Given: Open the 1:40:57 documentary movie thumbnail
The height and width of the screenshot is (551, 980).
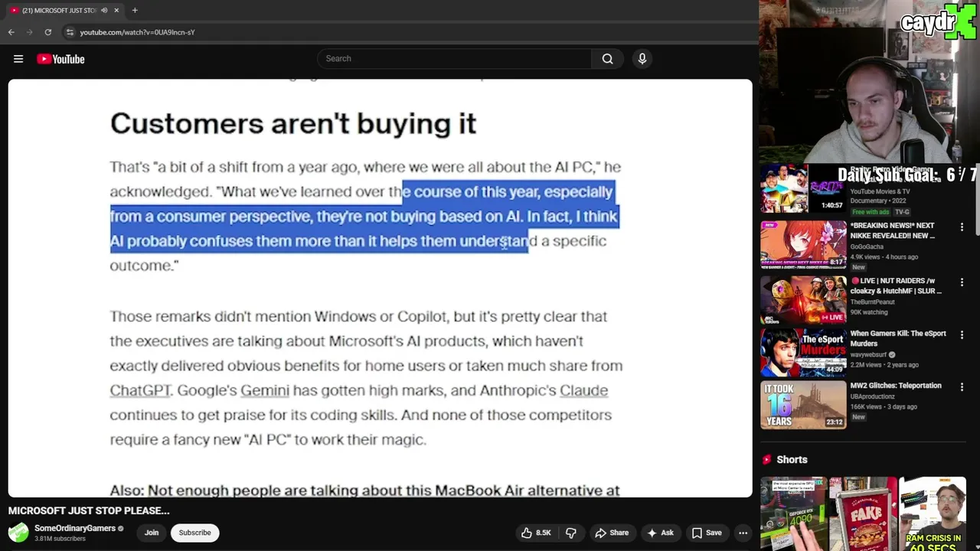Looking at the screenshot, I should click(x=803, y=188).
